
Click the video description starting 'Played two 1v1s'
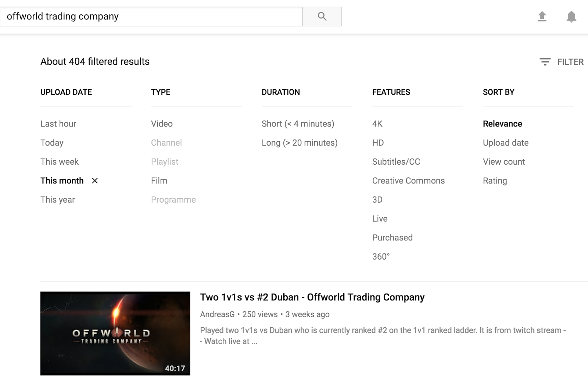click(x=383, y=336)
